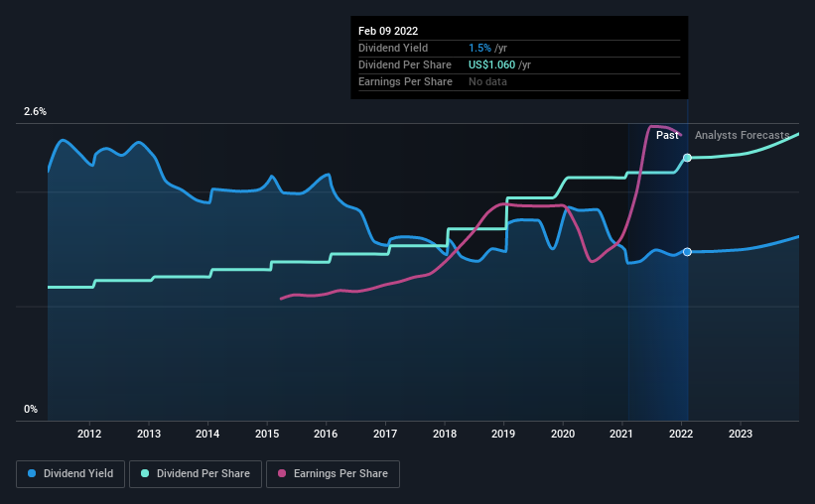The image size is (815, 504).
Task: Click the 0% y-axis label
Action: point(31,410)
